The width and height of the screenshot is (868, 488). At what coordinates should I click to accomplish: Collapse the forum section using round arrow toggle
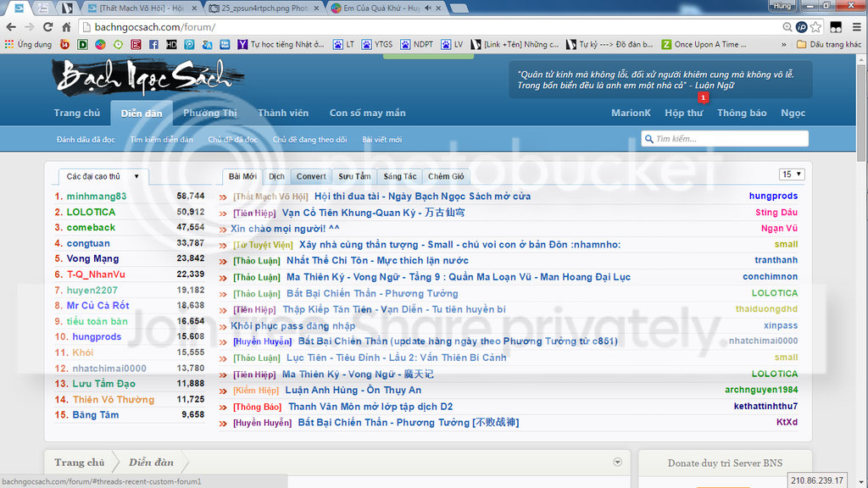[x=617, y=462]
